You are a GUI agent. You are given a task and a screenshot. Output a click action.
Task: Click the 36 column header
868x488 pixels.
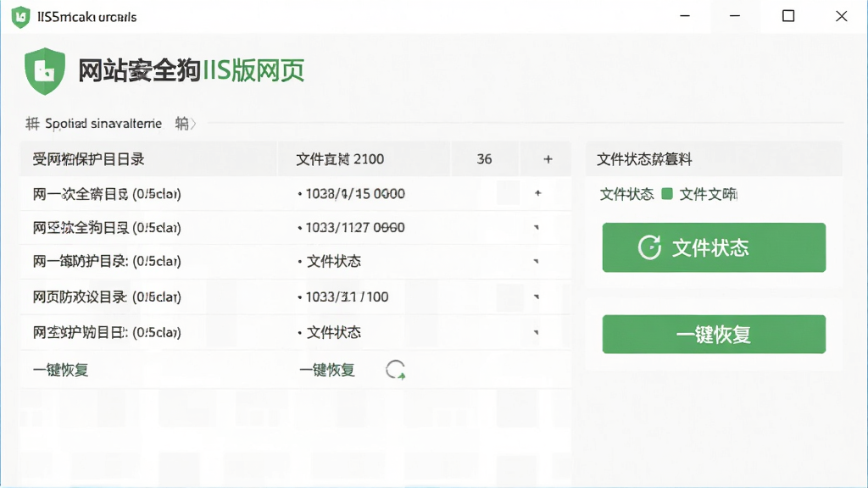[484, 159]
